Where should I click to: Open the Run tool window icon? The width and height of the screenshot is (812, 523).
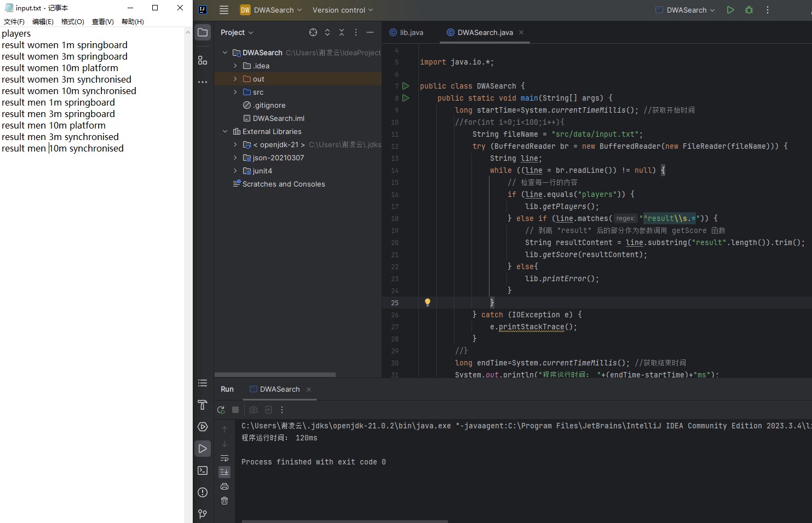(x=203, y=449)
